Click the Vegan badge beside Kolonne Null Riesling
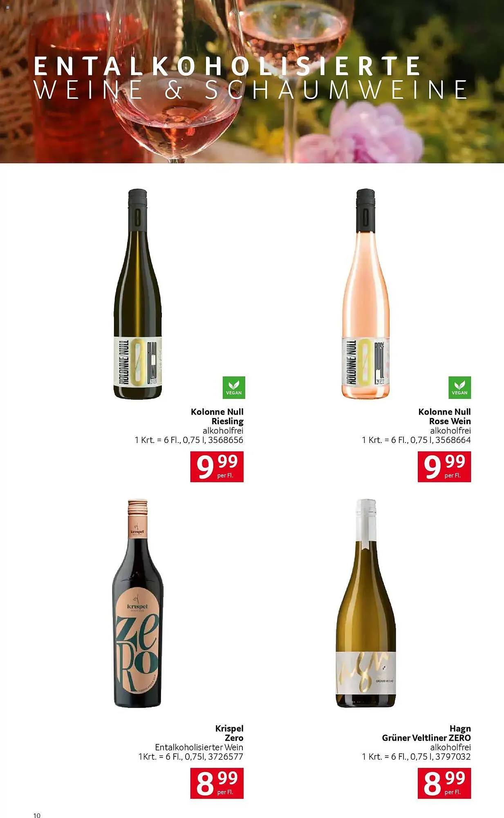 click(234, 387)
